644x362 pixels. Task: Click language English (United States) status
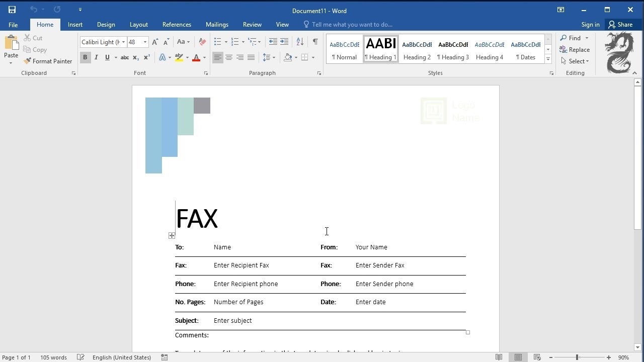pos(122,357)
